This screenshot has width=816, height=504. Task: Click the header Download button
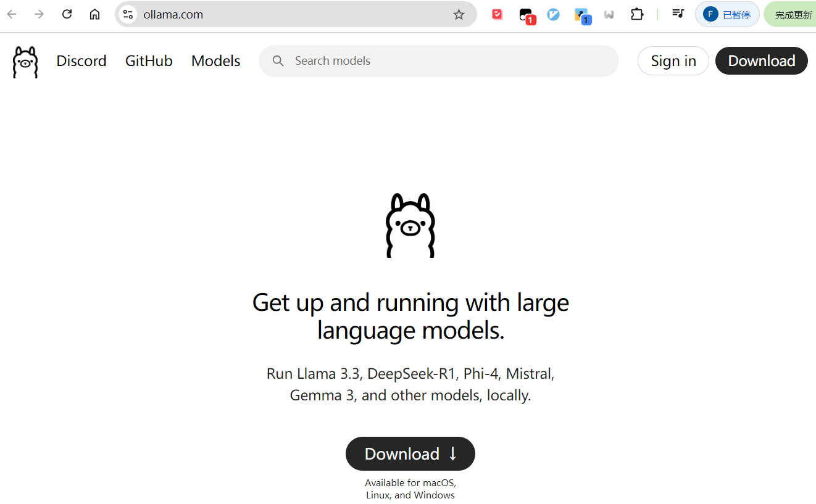click(x=762, y=61)
